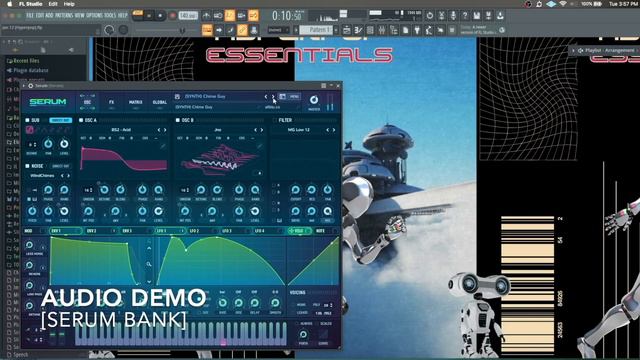This screenshot has height=360, width=640.
Task: Toggle NOISE Direct Out button
Action: click(x=60, y=166)
